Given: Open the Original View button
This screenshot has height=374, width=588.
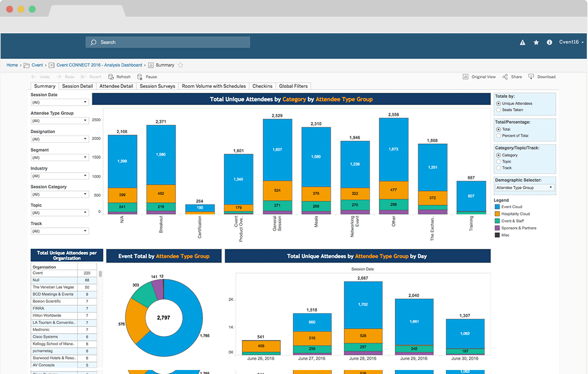Looking at the screenshot, I should [479, 77].
